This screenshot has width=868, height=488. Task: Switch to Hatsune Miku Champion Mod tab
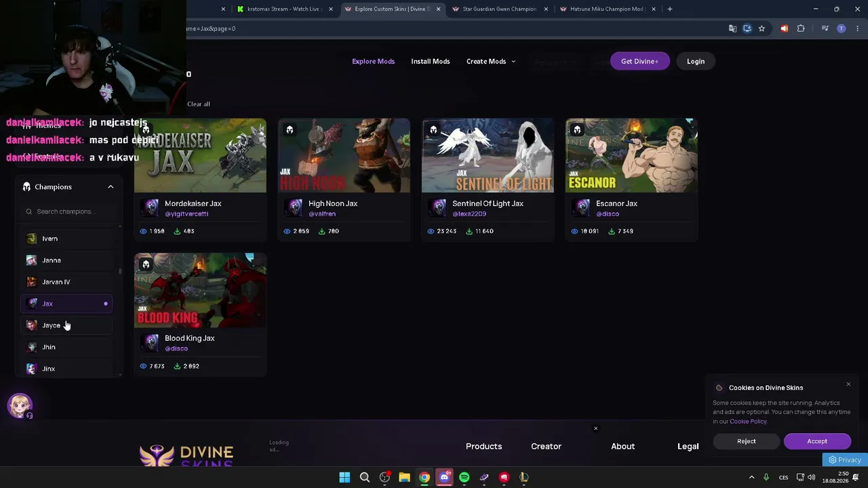[x=607, y=9]
